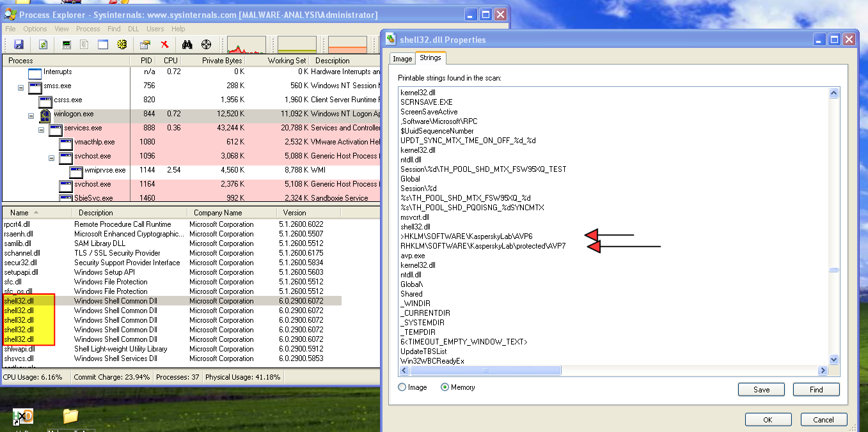The height and width of the screenshot is (432, 868).
Task: Select the crosshair Find Window's Process icon
Action: [x=206, y=44]
